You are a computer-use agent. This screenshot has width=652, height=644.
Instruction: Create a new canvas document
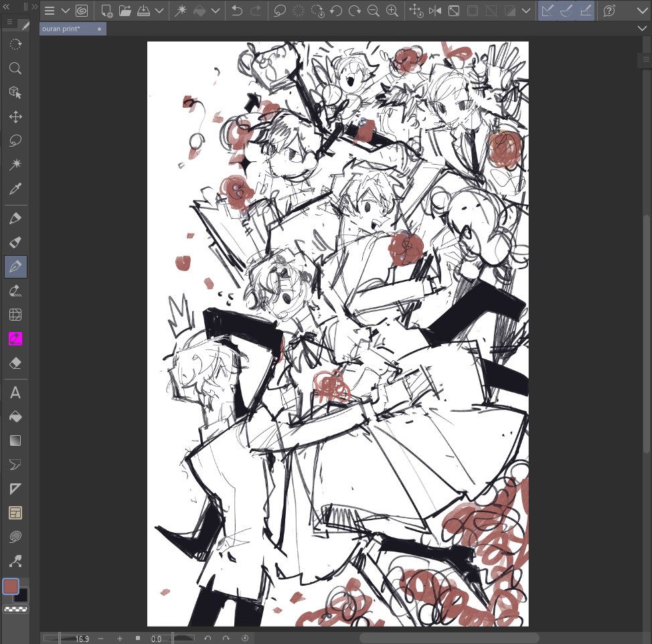point(107,11)
